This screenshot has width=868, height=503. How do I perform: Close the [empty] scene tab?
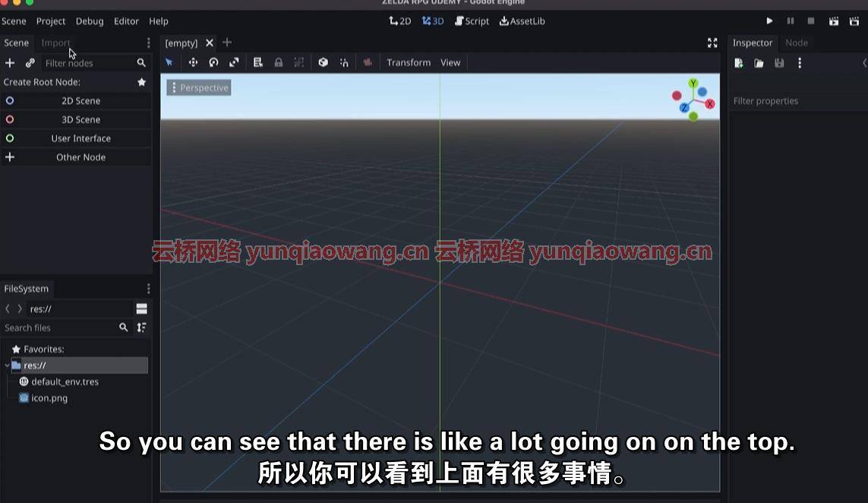click(210, 43)
